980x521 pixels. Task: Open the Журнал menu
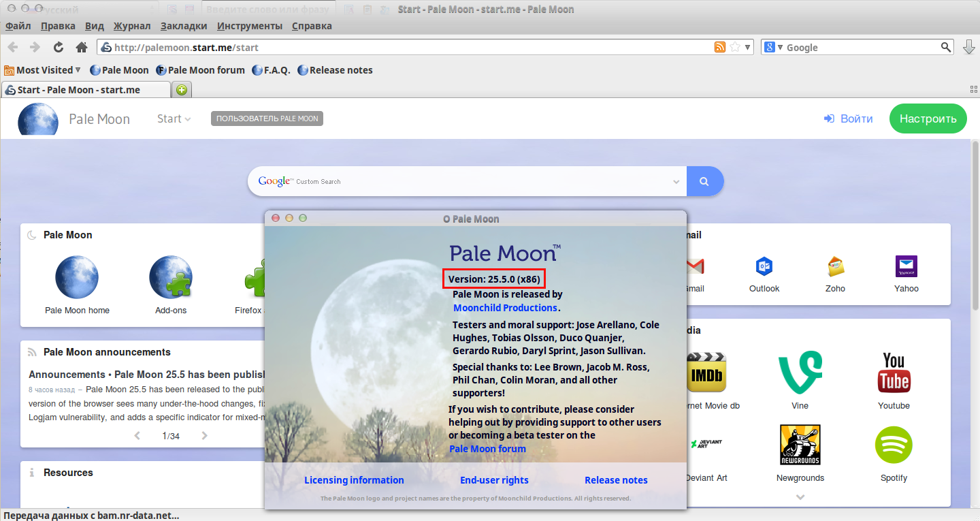coord(132,26)
